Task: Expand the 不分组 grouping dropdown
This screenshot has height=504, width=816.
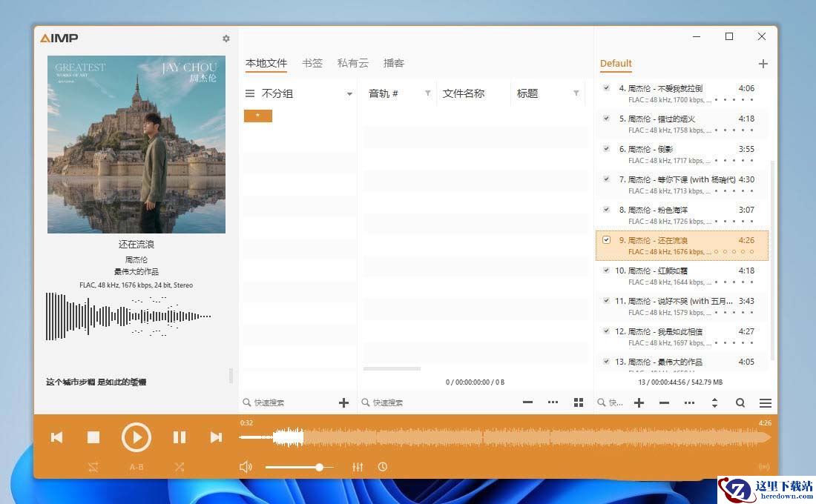Action: pos(349,94)
